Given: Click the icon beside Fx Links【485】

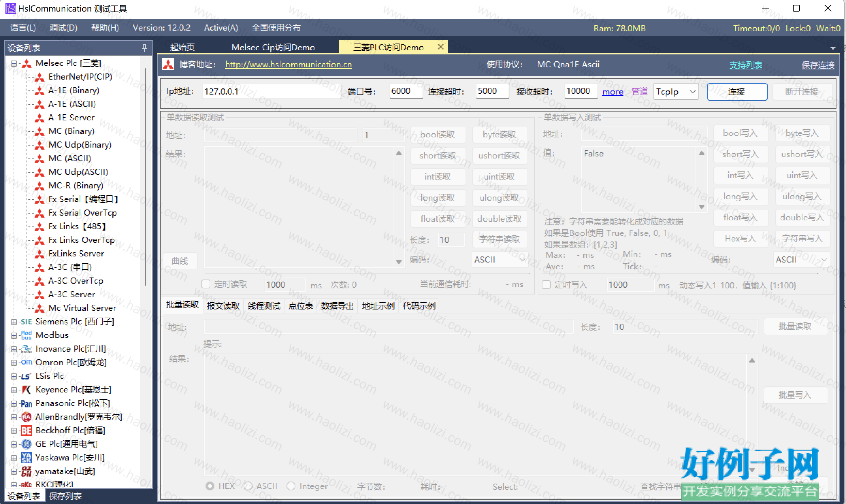Looking at the screenshot, I should pyautogui.click(x=39, y=227).
